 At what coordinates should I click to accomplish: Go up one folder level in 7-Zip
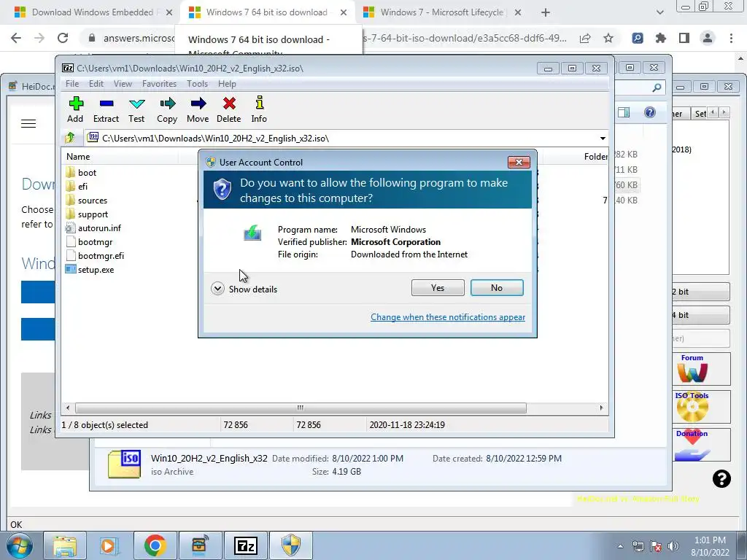[x=70, y=138]
